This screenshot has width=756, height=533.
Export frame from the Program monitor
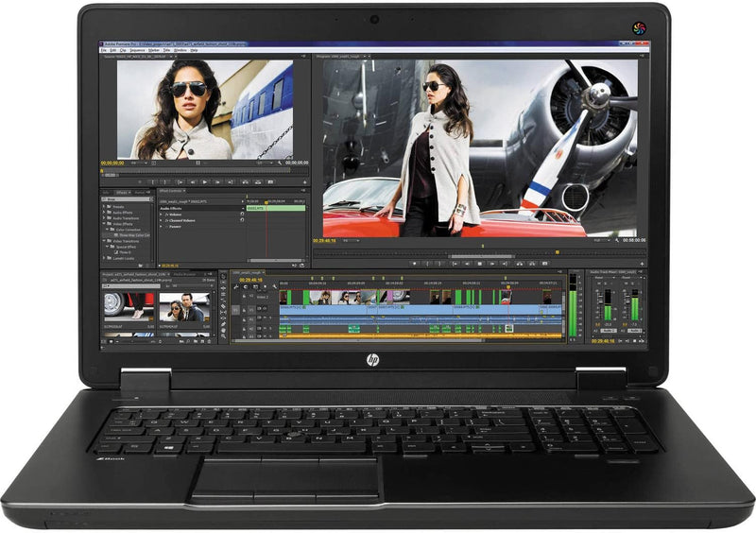click(x=545, y=264)
